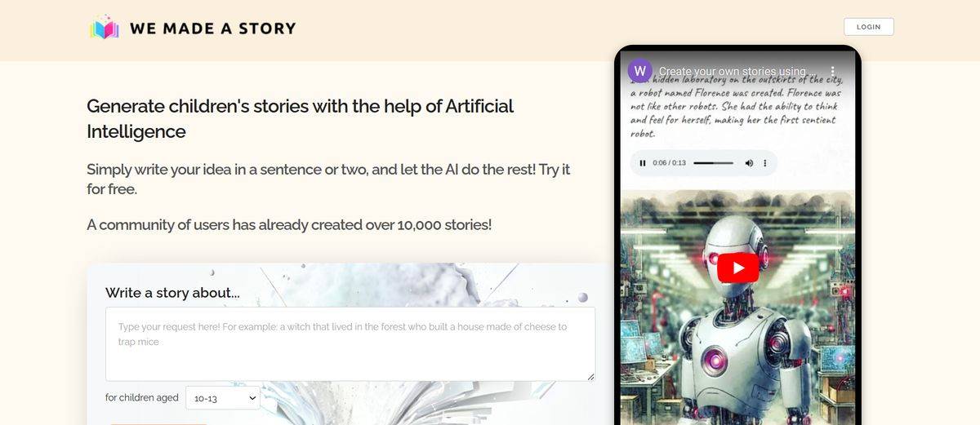
Task: Open the audio player more options dots
Action: coord(765,163)
